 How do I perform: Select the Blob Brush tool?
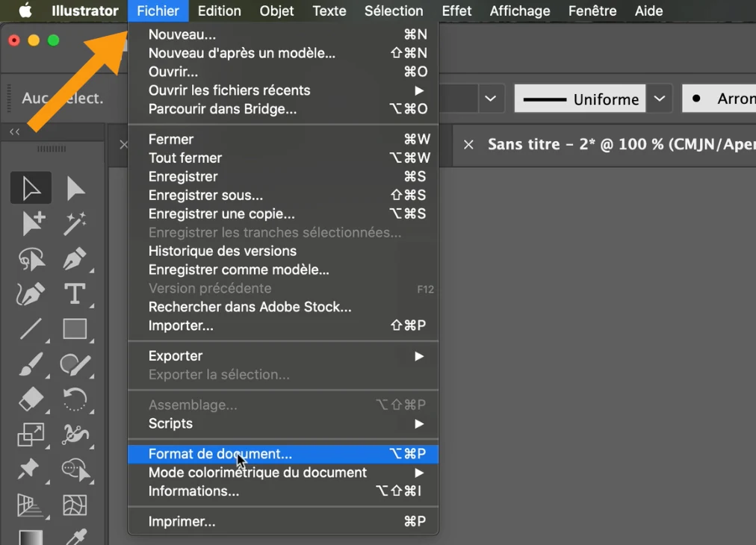75,365
